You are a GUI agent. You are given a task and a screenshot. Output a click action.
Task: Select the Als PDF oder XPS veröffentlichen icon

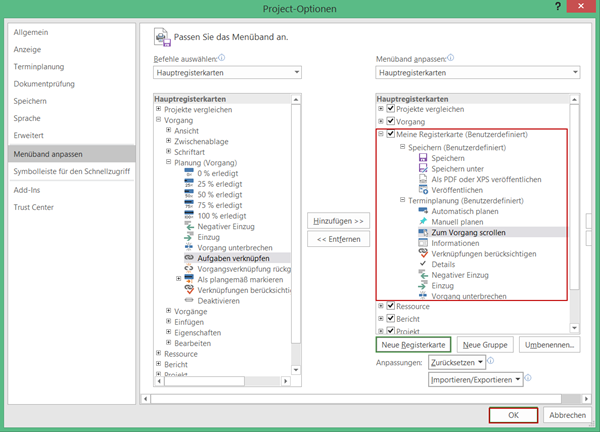(x=423, y=179)
